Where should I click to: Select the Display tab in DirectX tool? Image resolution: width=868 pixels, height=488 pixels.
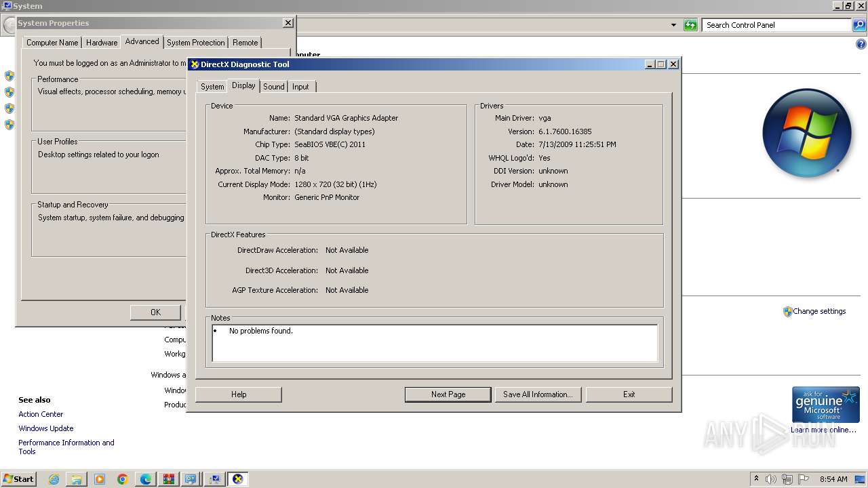(x=243, y=85)
